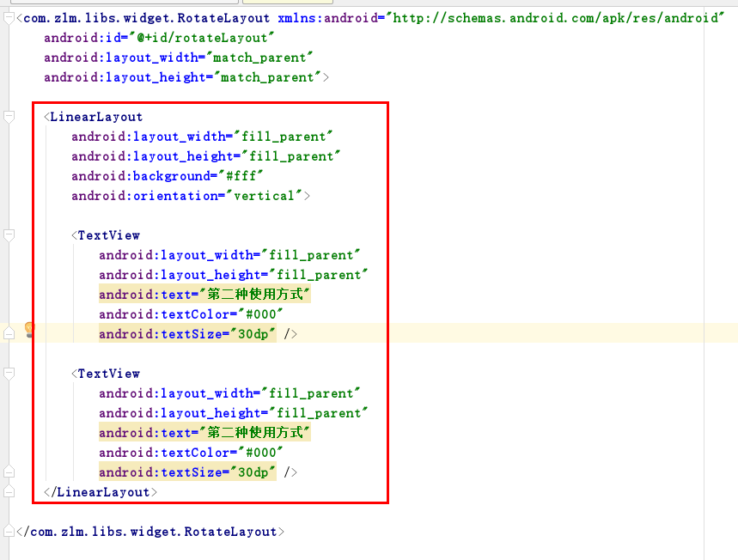Collapse the LinearLayout opening tag fold marker

(x=9, y=117)
